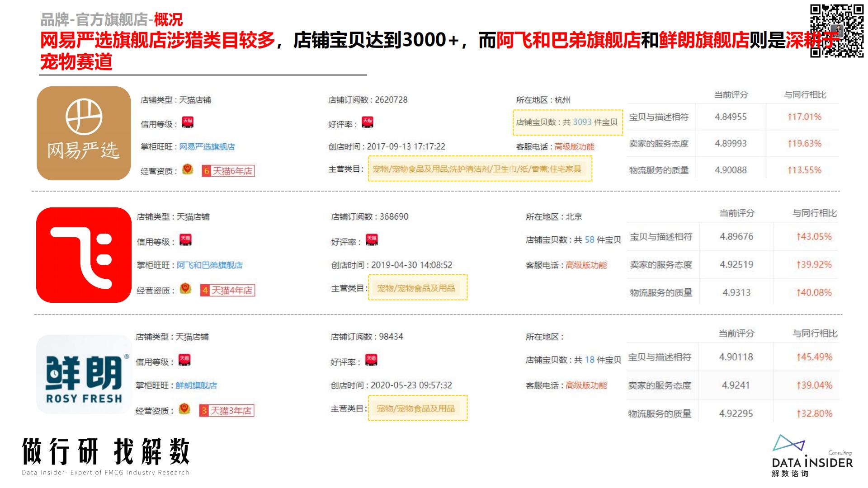Click the 网易严选 store logo
Screen dimensions: 868x488
pos(84,133)
